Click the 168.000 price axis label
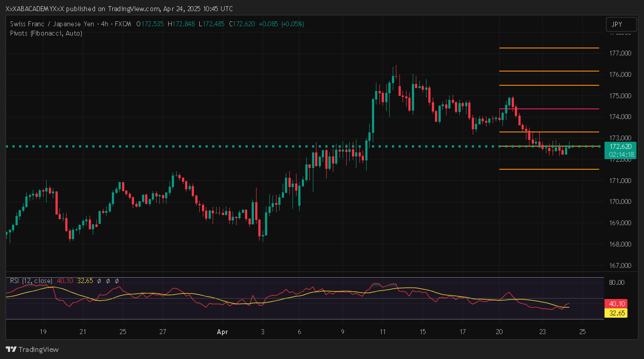644x359 pixels. click(x=620, y=244)
